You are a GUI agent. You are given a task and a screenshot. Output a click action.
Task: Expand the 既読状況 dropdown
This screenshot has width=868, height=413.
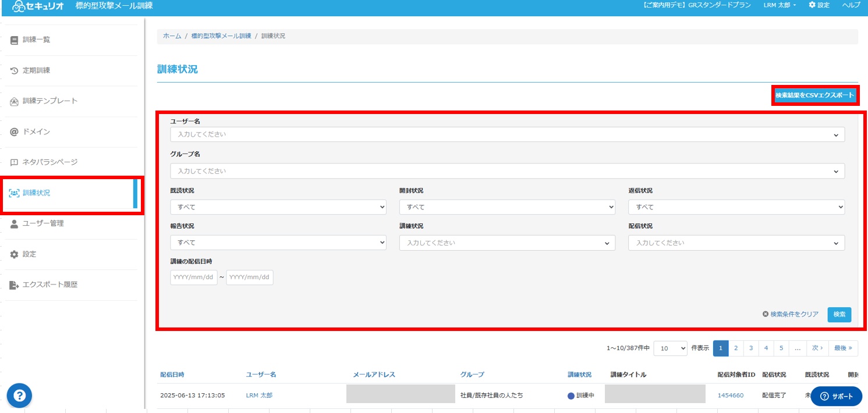[x=278, y=207]
